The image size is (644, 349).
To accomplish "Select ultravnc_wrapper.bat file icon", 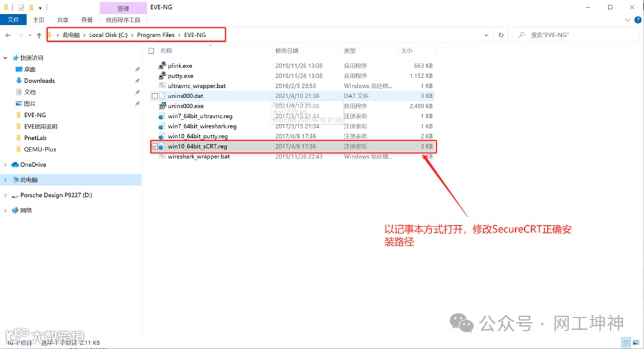I will [x=162, y=85].
